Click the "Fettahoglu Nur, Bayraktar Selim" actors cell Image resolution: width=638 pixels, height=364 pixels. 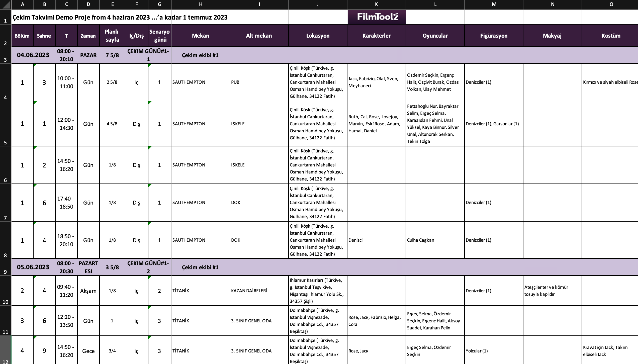click(435, 124)
